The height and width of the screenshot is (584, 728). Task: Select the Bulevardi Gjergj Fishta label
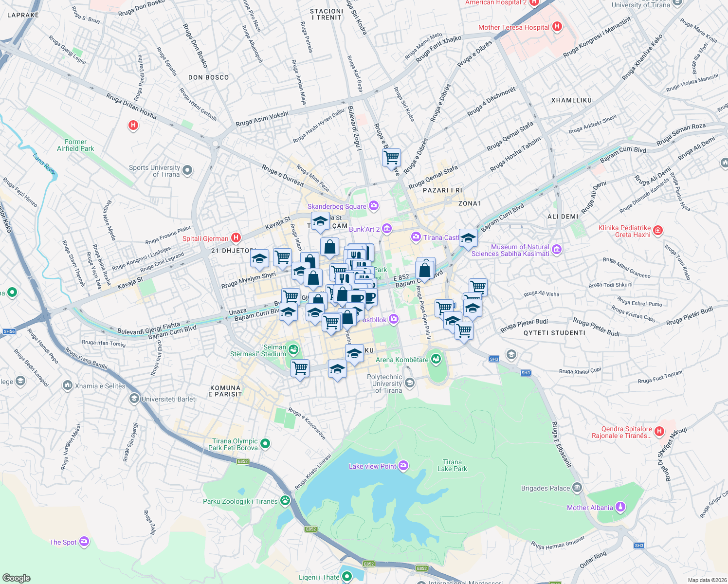148,328
